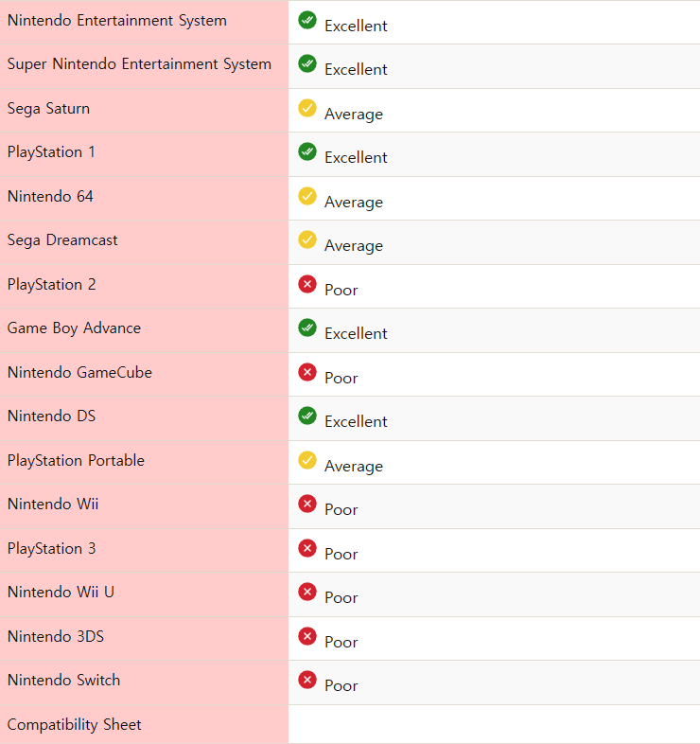This screenshot has height=744, width=700.
Task: Click yellow check icon for PlayStation Portable
Action: (x=307, y=460)
